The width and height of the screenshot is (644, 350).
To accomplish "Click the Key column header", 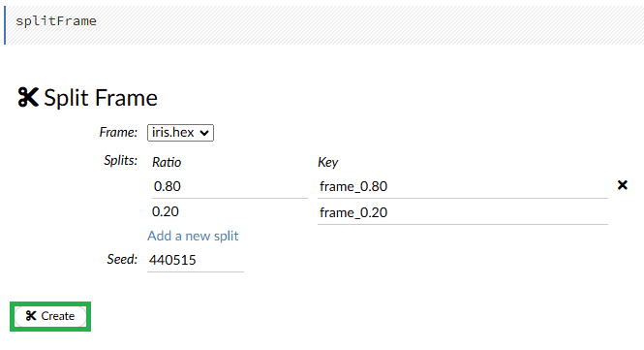I will [327, 162].
